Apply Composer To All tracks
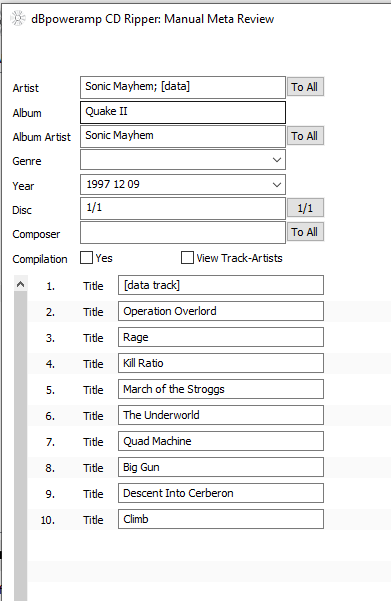Viewport: 391px width, 601px height. click(305, 232)
